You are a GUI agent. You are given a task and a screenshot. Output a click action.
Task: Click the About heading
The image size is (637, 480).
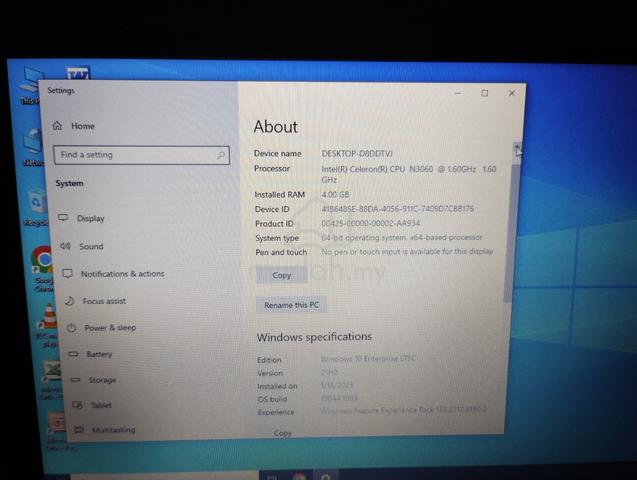point(276,127)
